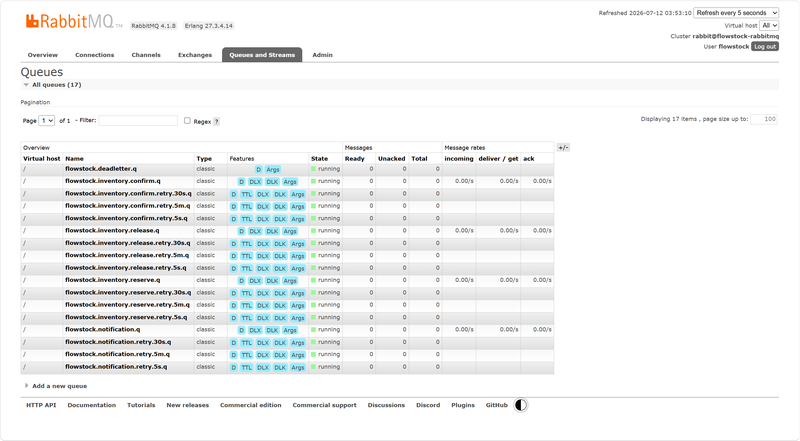Click the D badge on flowstock.inventory.confirm.q row
800x441 pixels.
(x=241, y=182)
